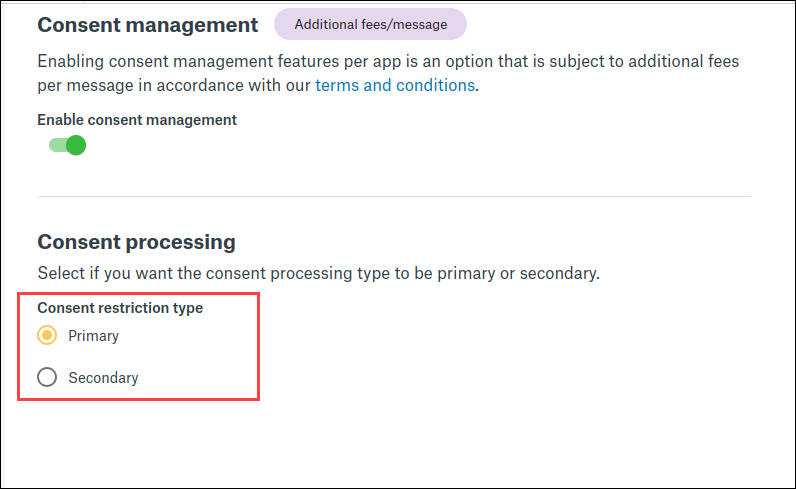
Task: Click the empty circle beside Secondary
Action: pyautogui.click(x=47, y=378)
